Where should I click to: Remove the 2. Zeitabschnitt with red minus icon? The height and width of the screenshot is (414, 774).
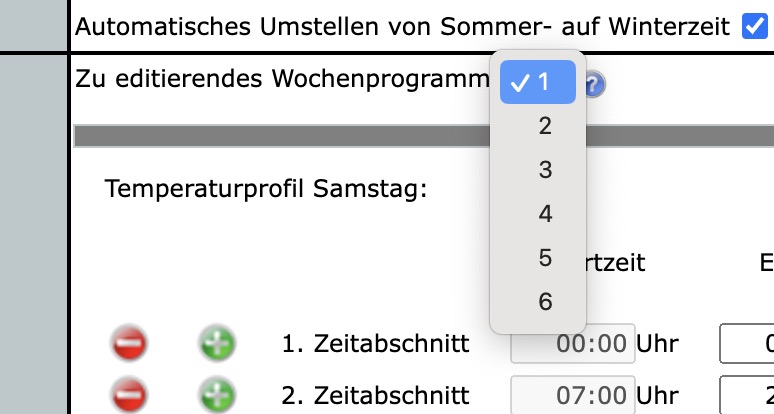click(x=129, y=395)
